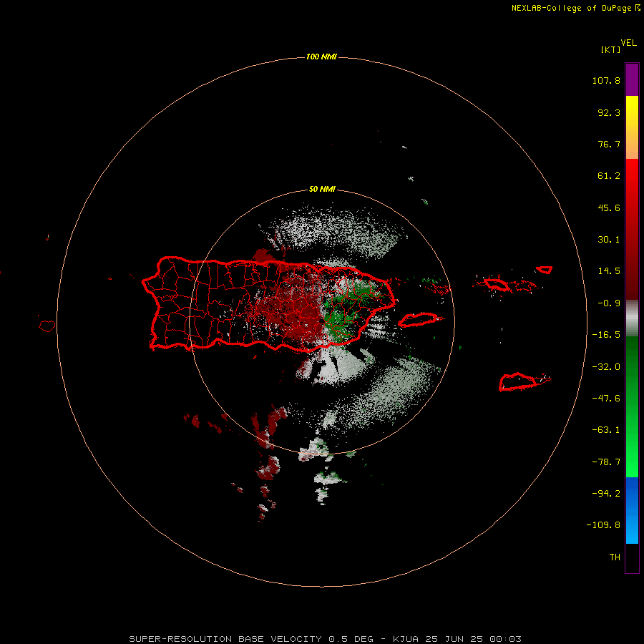The height and width of the screenshot is (644, 644).
Task: Pick the black TH band at the scale bottom
Action: coord(632,558)
